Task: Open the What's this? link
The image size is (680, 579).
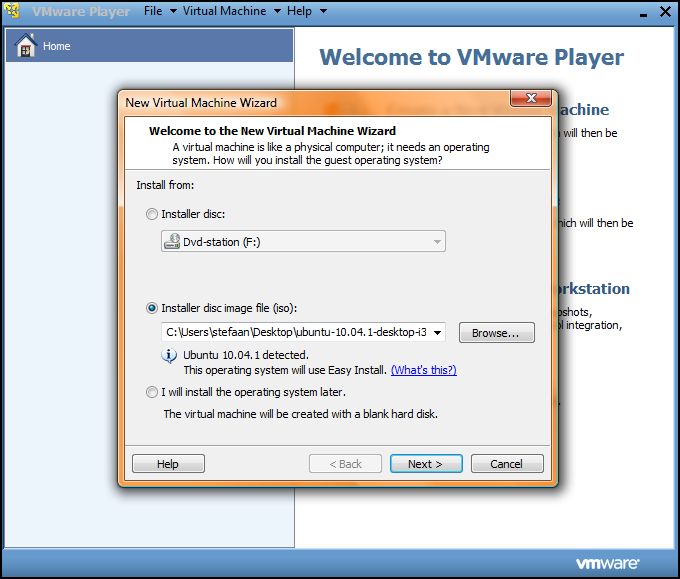Action: pyautogui.click(x=424, y=370)
